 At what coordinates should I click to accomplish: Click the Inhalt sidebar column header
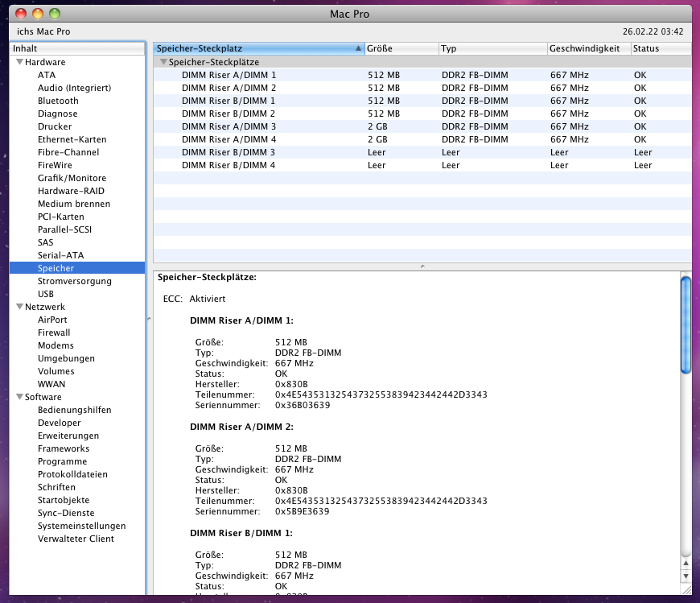pos(77,48)
